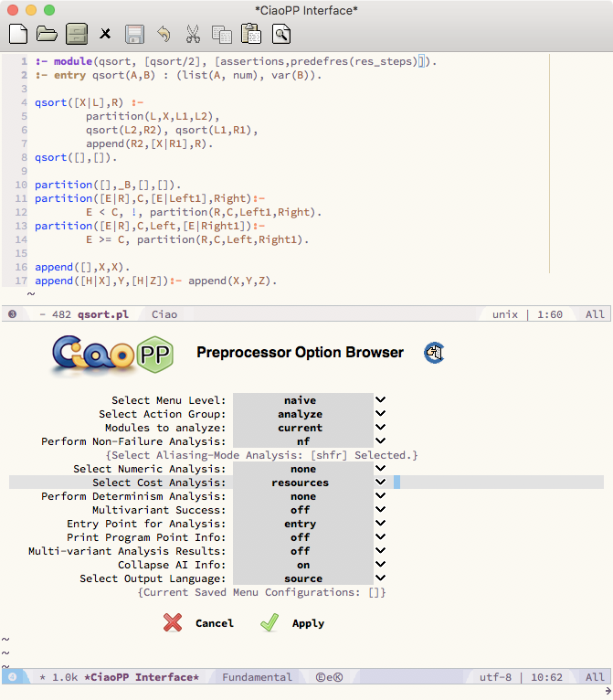Click the magnifier Search icon in toolbar

(281, 35)
